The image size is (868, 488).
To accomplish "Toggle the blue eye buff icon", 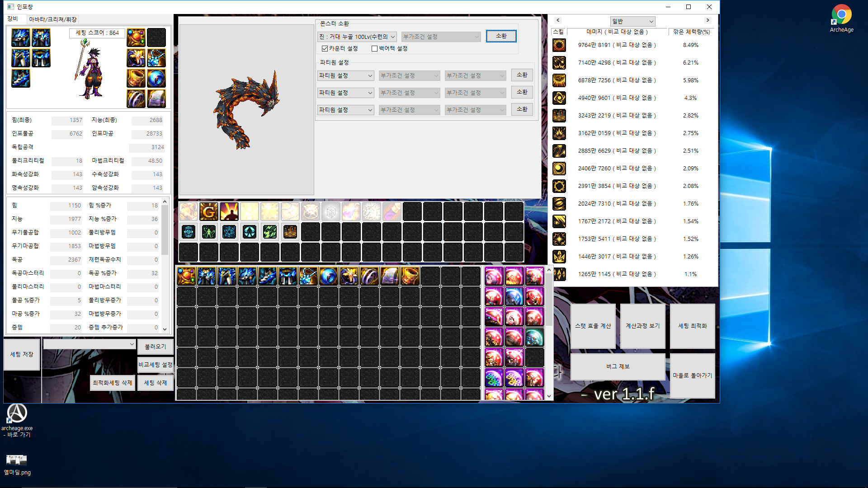I will 189,232.
